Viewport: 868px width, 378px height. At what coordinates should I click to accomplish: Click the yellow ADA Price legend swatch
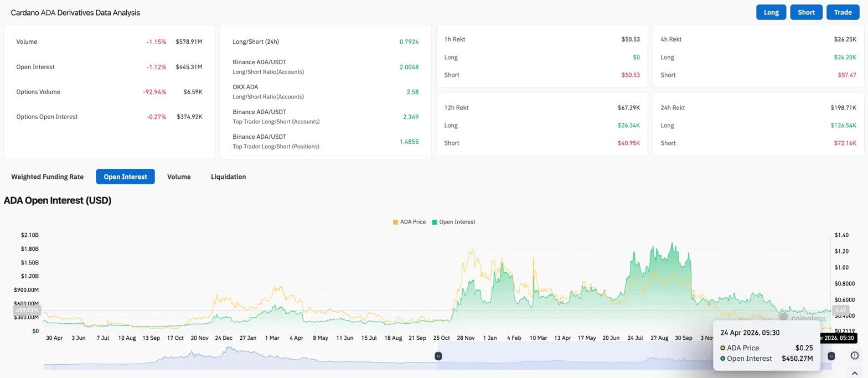[x=395, y=222]
